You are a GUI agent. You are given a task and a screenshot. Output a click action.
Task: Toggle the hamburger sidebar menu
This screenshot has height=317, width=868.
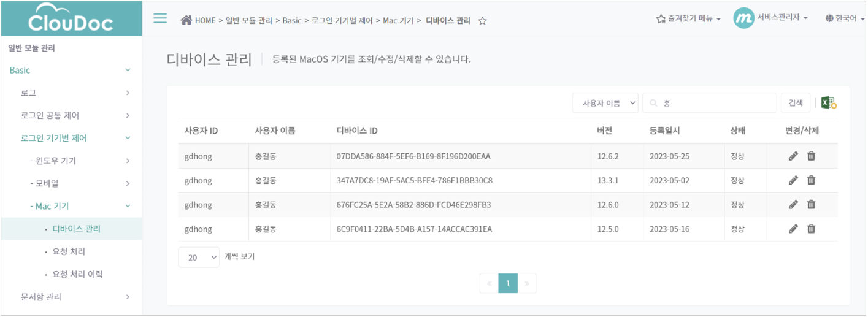(x=160, y=18)
